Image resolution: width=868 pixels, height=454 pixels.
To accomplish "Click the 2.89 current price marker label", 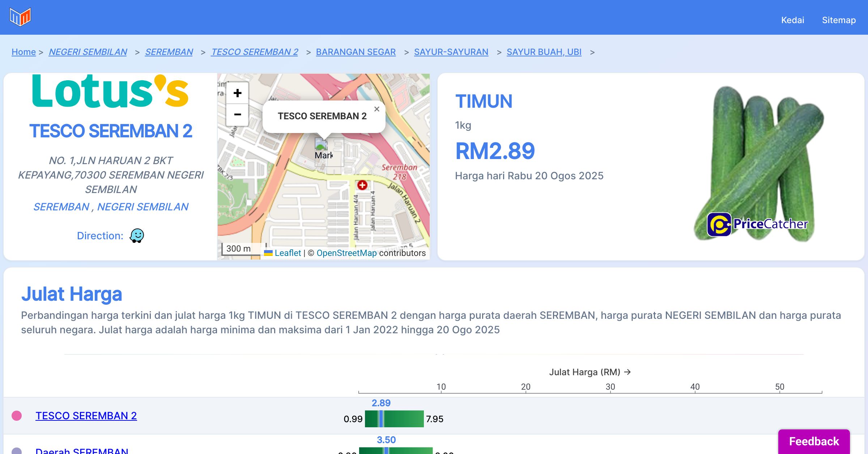I will pos(381,403).
